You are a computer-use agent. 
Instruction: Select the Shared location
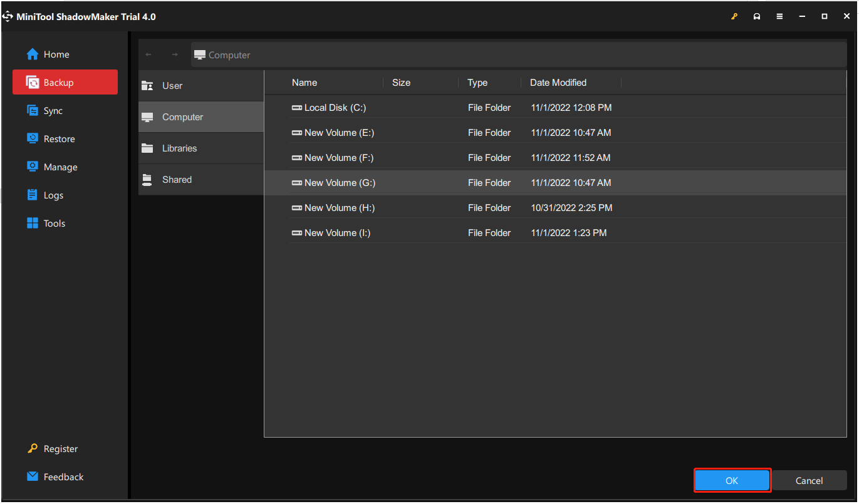pos(177,180)
